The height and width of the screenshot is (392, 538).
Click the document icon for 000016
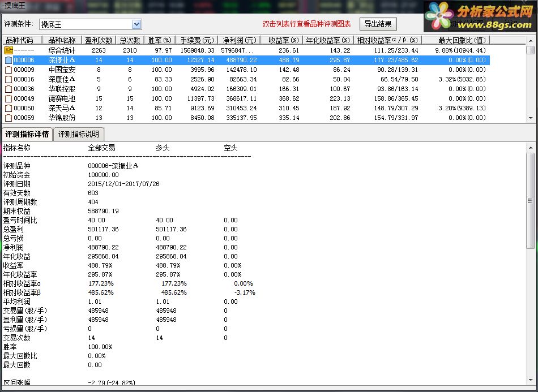point(8,80)
